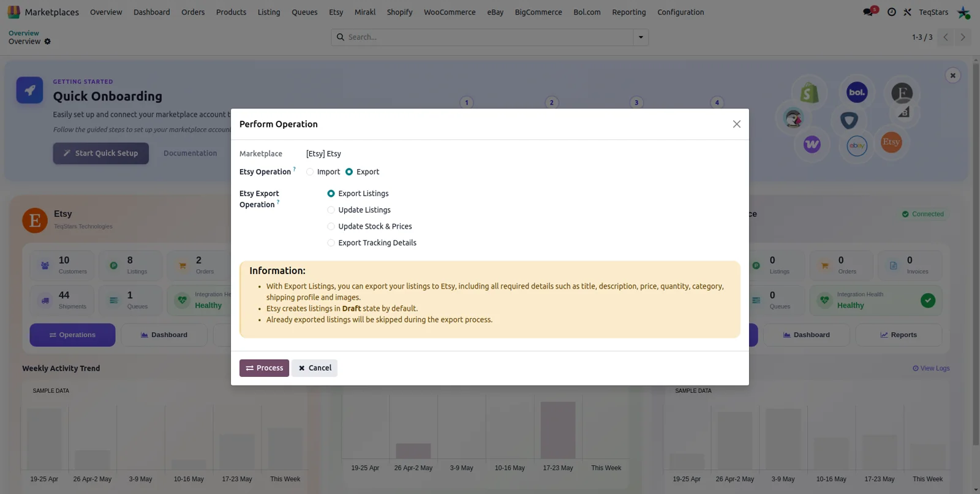
Task: Click the Reports button on right card
Action: 899,335
